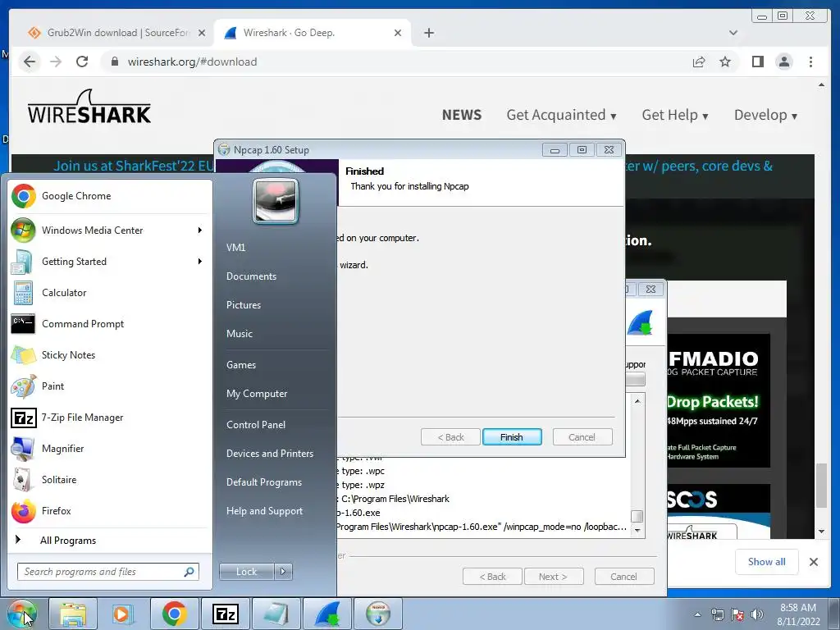Open Magnifier from Start menu
840x630 pixels.
pos(107,449)
